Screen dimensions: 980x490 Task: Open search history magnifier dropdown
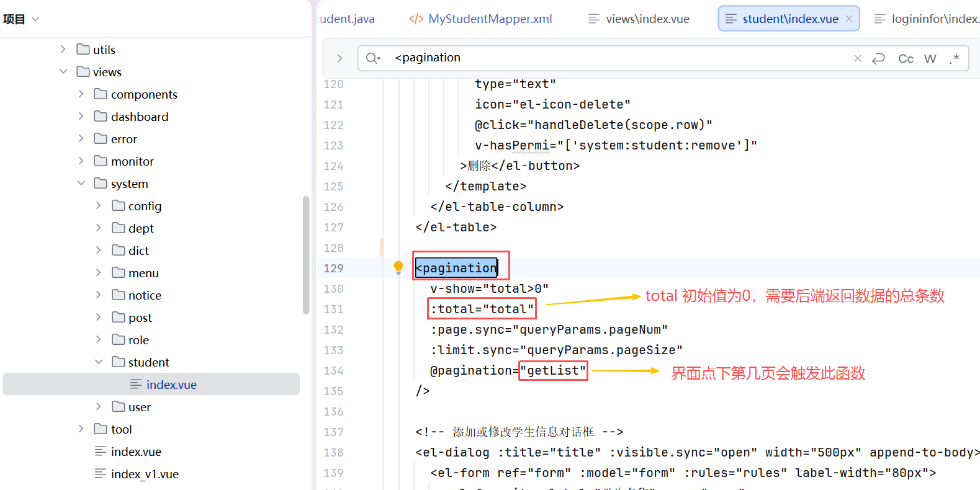[373, 58]
